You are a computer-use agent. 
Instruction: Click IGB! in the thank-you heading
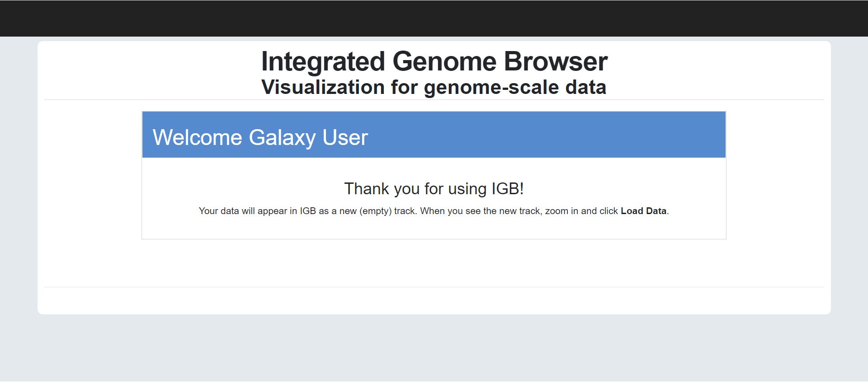click(x=507, y=189)
